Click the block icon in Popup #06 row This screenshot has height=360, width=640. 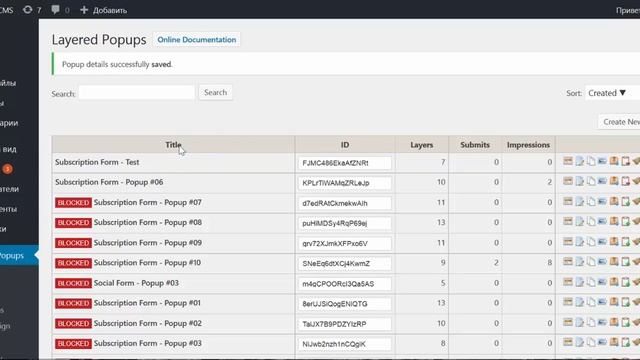625,181
